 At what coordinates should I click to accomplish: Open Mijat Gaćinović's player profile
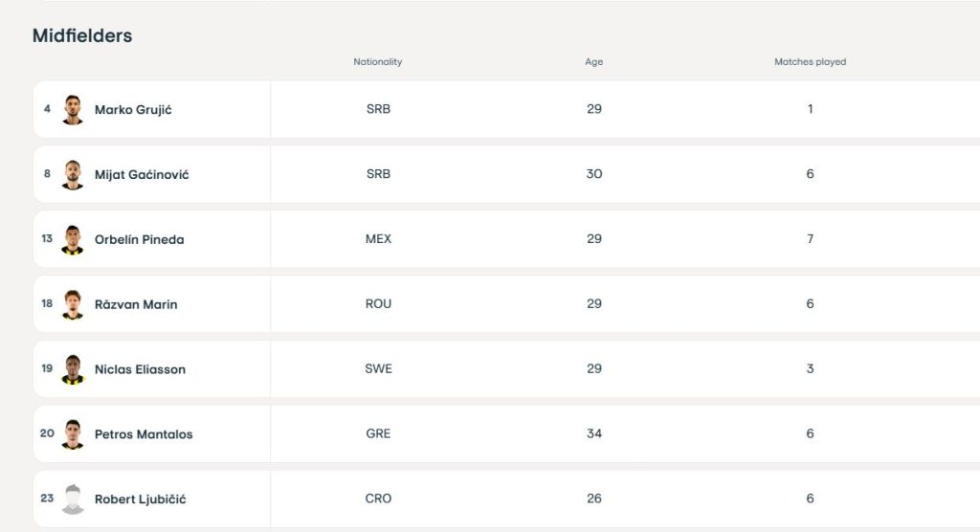[142, 175]
